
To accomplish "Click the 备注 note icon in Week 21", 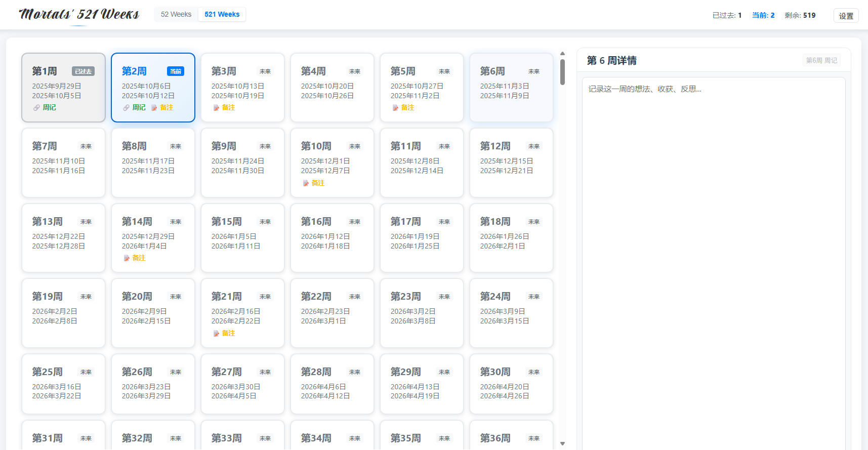I will (x=217, y=334).
